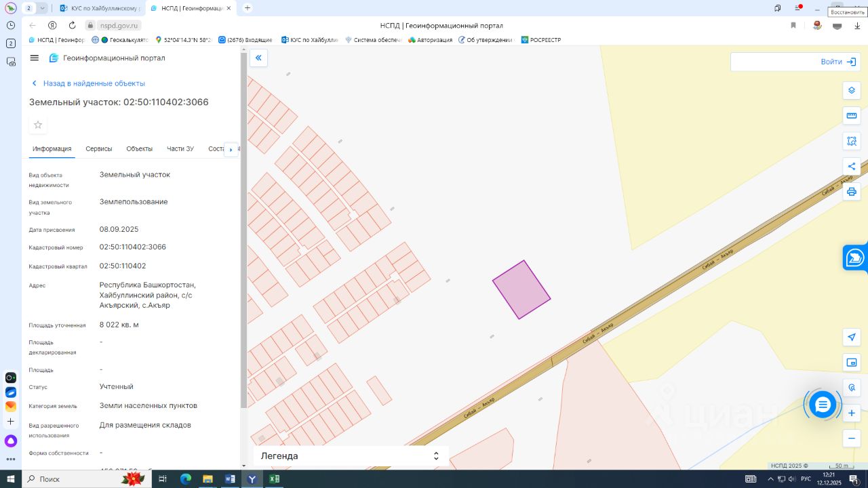Share the map via share icon
The height and width of the screenshot is (488, 868).
click(x=852, y=166)
